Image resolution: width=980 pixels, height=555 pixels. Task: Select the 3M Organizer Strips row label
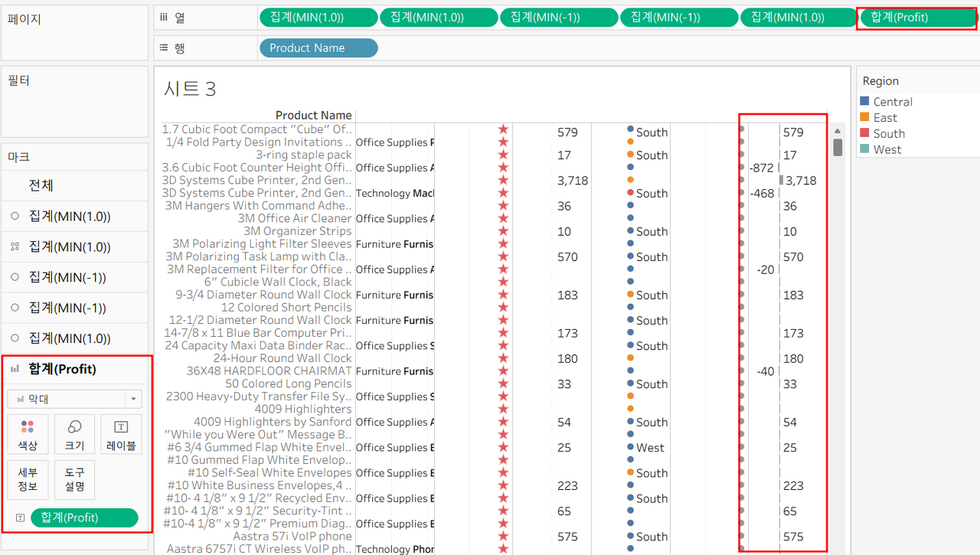298,231
